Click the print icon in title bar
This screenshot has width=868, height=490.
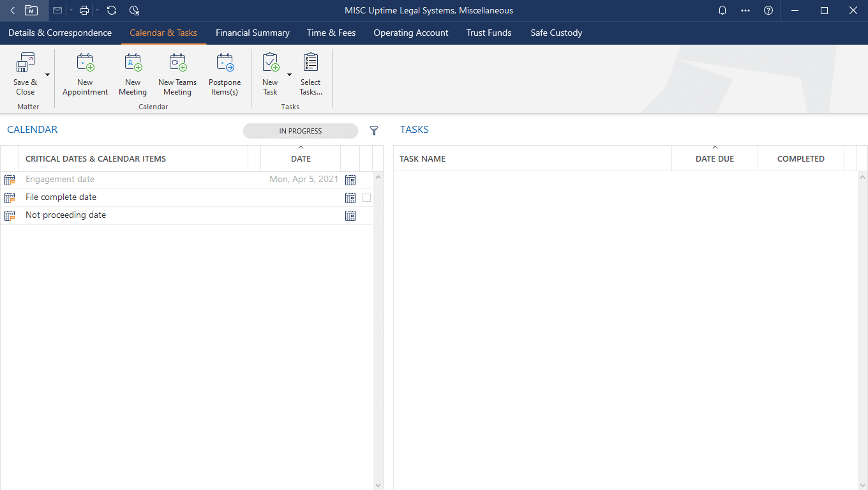(x=84, y=10)
